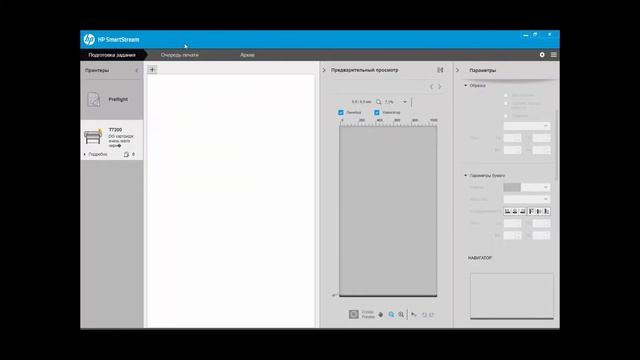Select the Preflight entry
Viewport: 640px width, 360px height.
click(x=112, y=100)
